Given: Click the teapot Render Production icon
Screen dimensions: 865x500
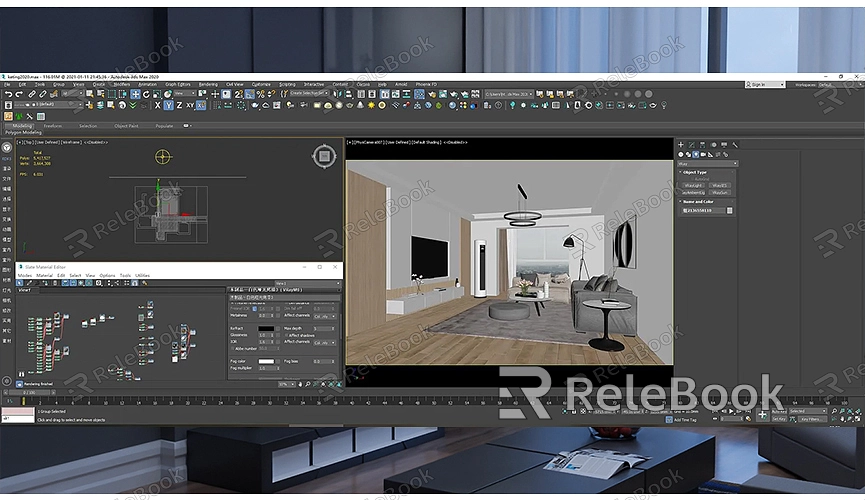Looking at the screenshot, I should (x=455, y=94).
